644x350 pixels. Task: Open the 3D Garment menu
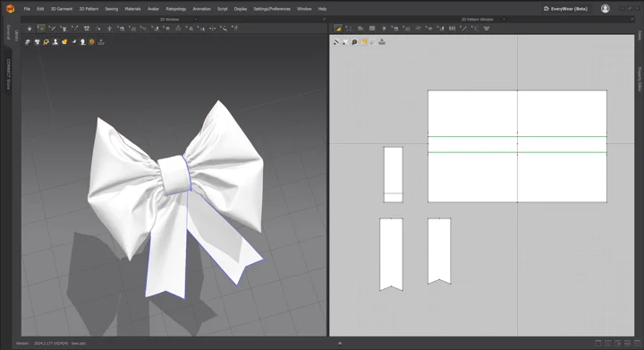(x=61, y=9)
